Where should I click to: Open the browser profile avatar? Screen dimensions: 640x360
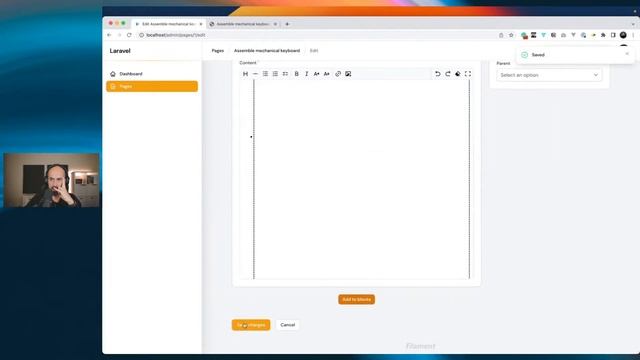[x=623, y=35]
